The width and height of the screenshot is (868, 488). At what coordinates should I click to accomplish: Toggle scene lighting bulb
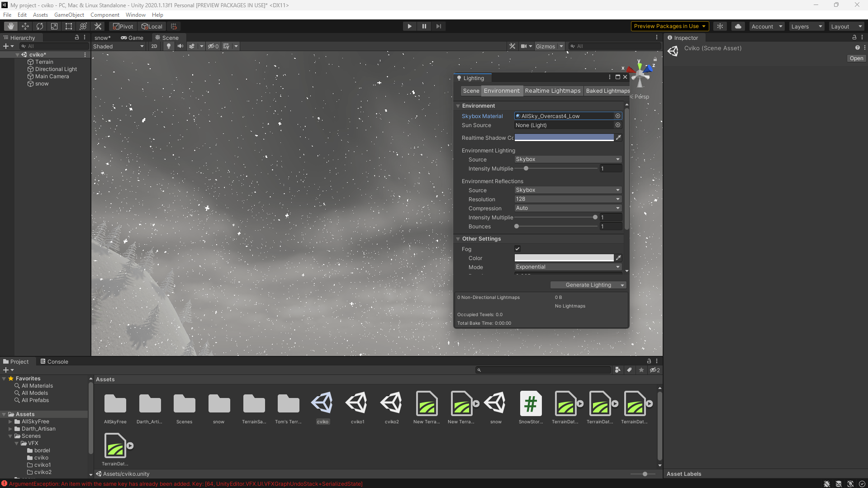click(x=169, y=46)
